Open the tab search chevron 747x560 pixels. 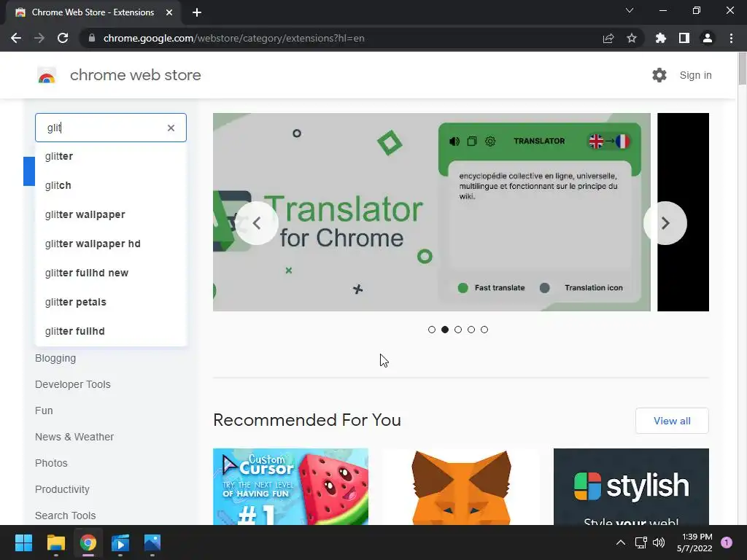click(630, 10)
